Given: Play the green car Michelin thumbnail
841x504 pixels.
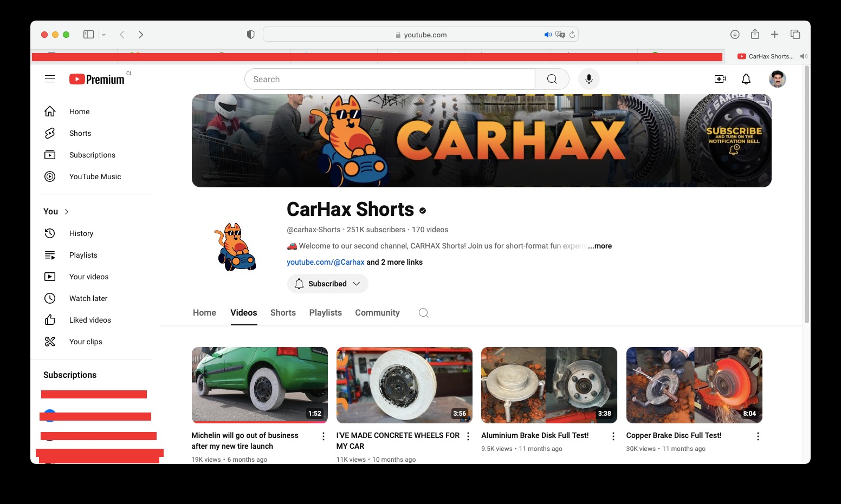Looking at the screenshot, I should click(x=260, y=385).
